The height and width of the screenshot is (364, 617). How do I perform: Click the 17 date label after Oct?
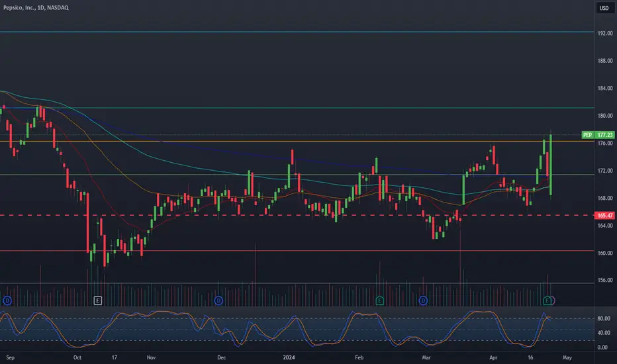(x=114, y=357)
